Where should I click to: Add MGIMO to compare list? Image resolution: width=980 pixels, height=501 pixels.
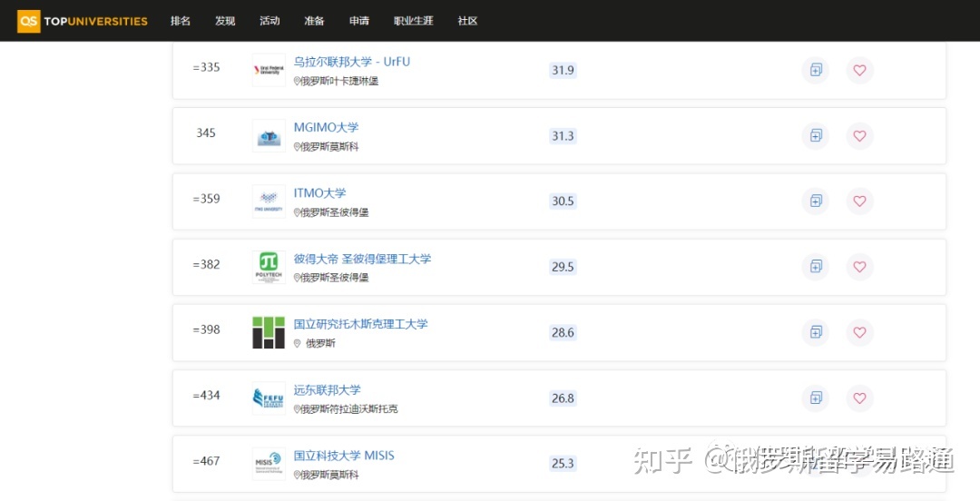pos(816,136)
